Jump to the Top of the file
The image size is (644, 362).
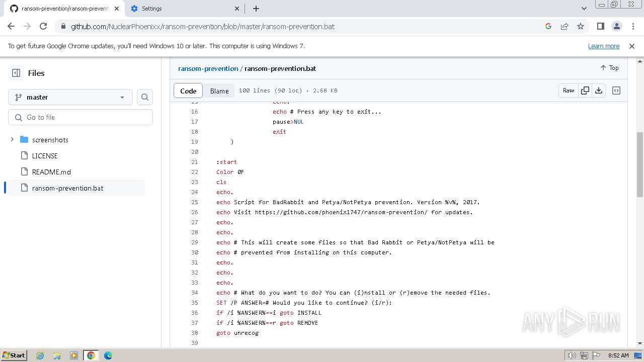(x=609, y=68)
